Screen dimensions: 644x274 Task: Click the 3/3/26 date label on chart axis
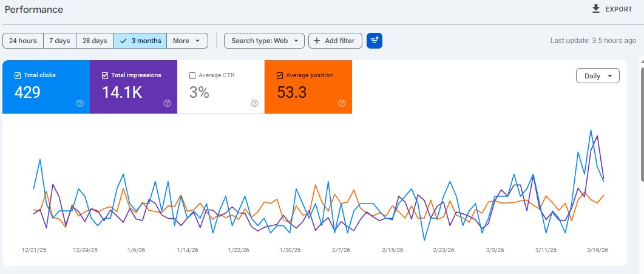pyautogui.click(x=495, y=250)
